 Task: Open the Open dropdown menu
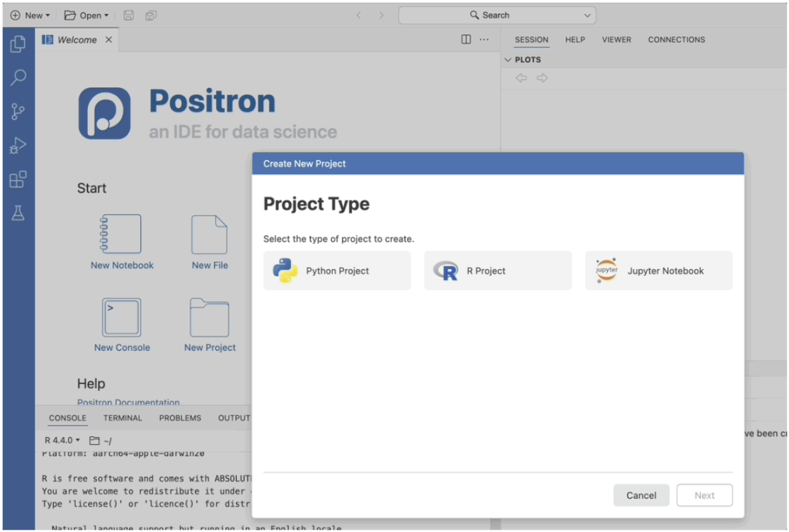tap(86, 15)
